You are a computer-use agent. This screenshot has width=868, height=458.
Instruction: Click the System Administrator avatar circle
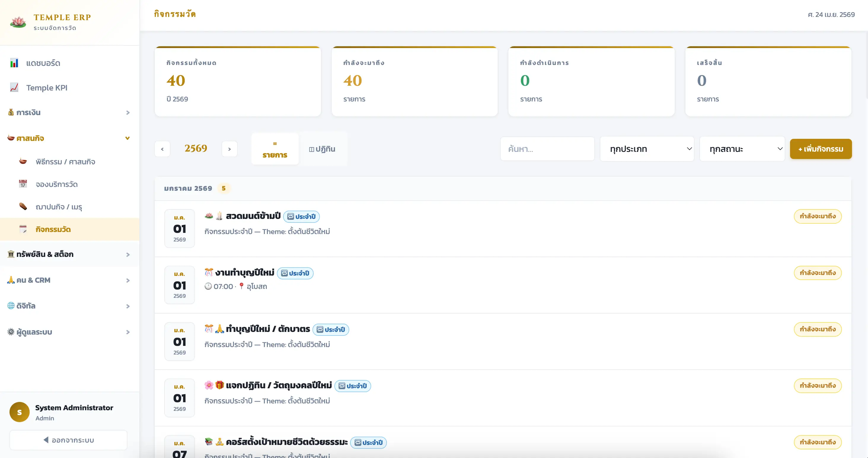[20, 412]
